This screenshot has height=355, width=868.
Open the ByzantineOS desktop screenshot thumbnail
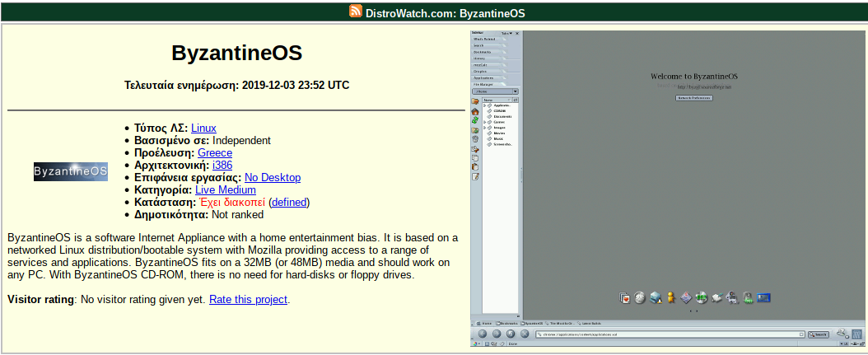pos(668,189)
